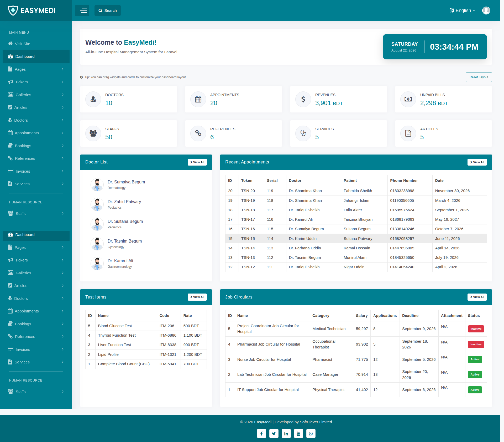The height and width of the screenshot is (442, 504).
Task: Open the WhatsApp footer icon
Action: [x=311, y=433]
